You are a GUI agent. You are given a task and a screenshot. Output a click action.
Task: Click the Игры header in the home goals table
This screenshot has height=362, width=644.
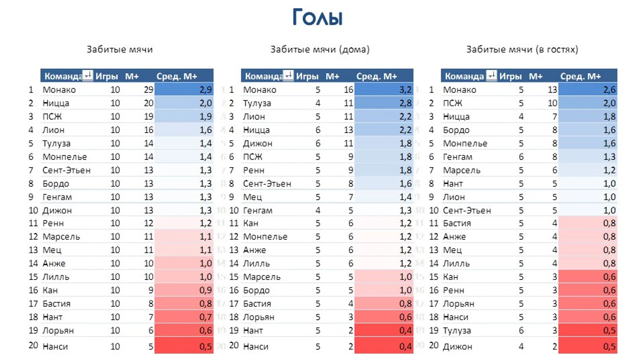click(307, 76)
